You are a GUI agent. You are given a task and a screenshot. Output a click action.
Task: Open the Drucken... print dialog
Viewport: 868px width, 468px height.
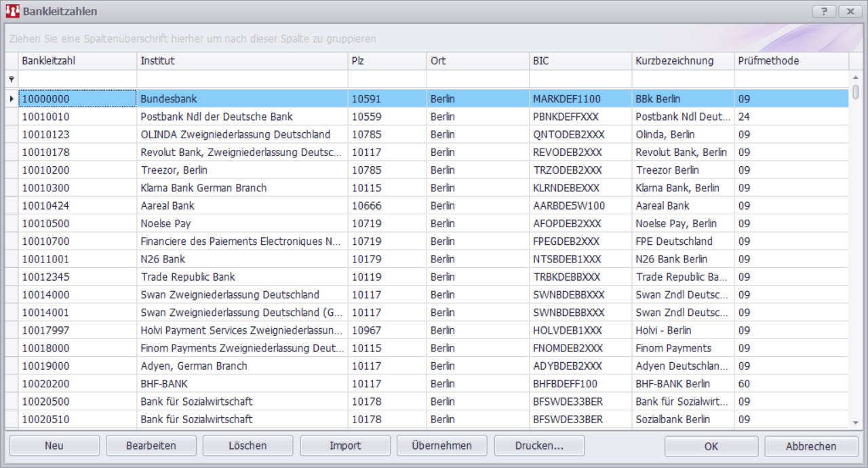539,446
